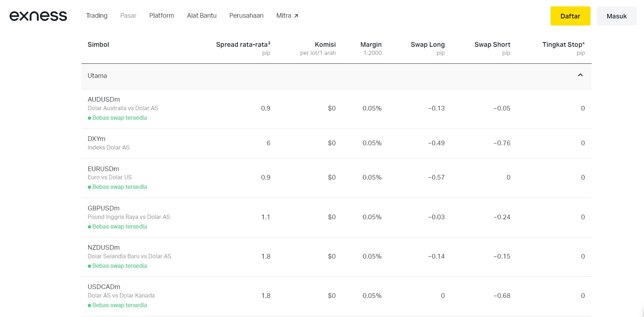Viewport: 644px width, 317px height.
Task: Click the yellow Daftar button
Action: coord(570,16)
